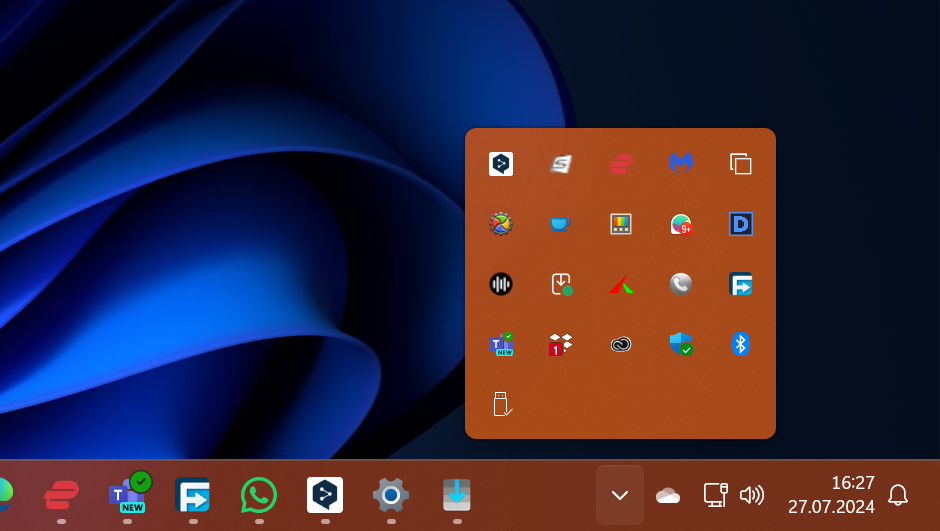
Task: Click the F arrow icon in tray flyout
Action: (x=741, y=284)
